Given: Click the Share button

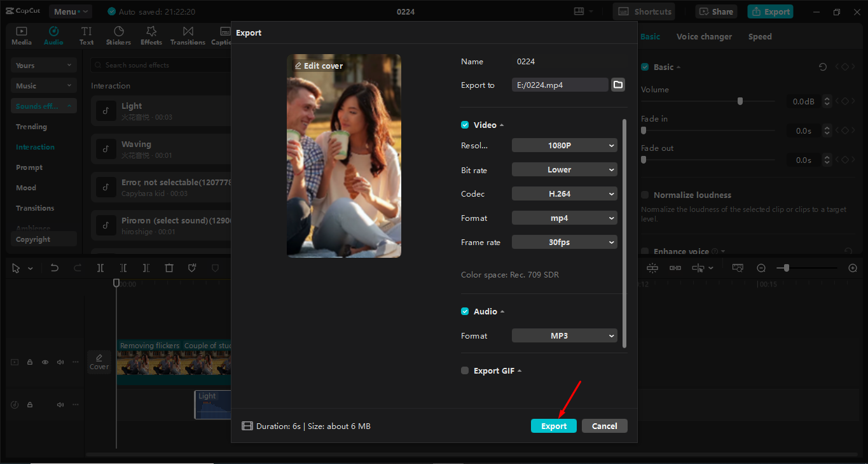Looking at the screenshot, I should tap(716, 11).
